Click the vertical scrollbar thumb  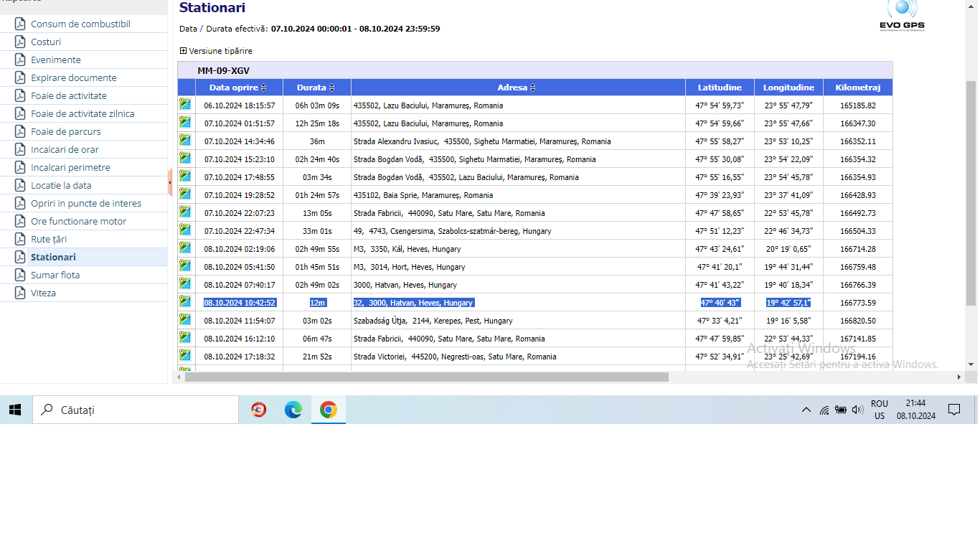click(971, 194)
